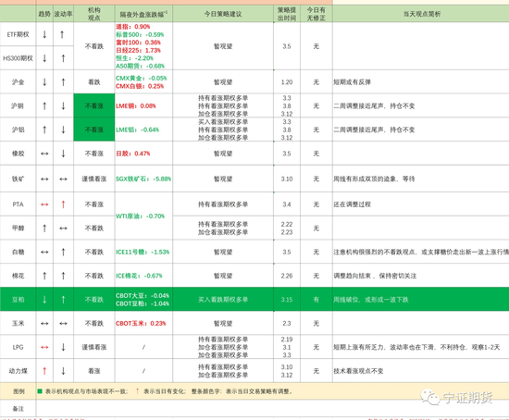Select the 1.20 time in 沪金 row

287,82
